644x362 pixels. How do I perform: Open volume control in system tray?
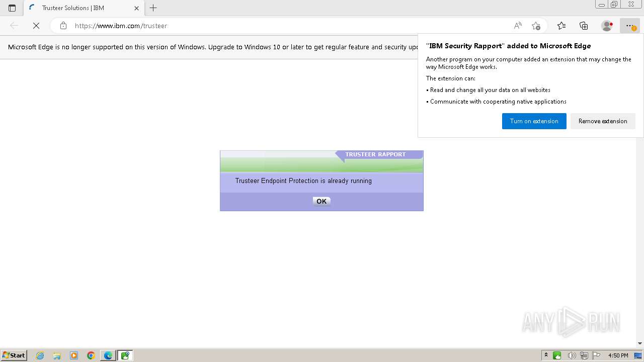coord(572,355)
